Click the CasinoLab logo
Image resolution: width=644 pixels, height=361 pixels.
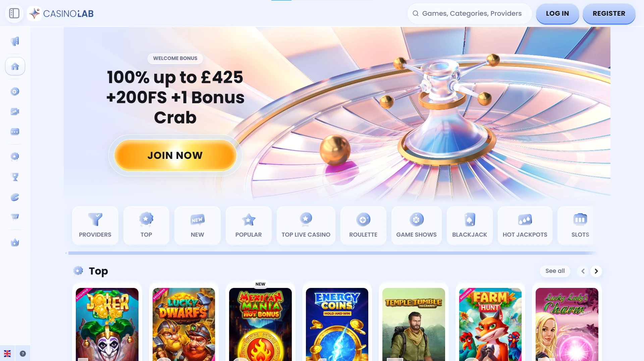coord(61,14)
